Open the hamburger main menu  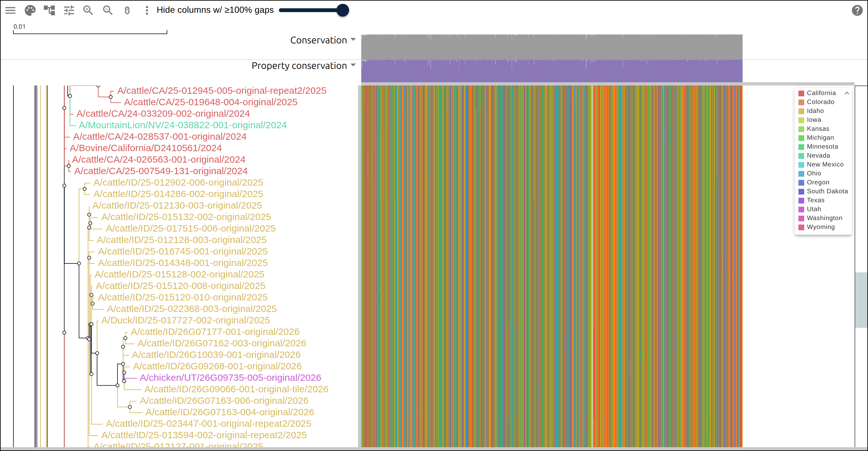click(x=11, y=10)
